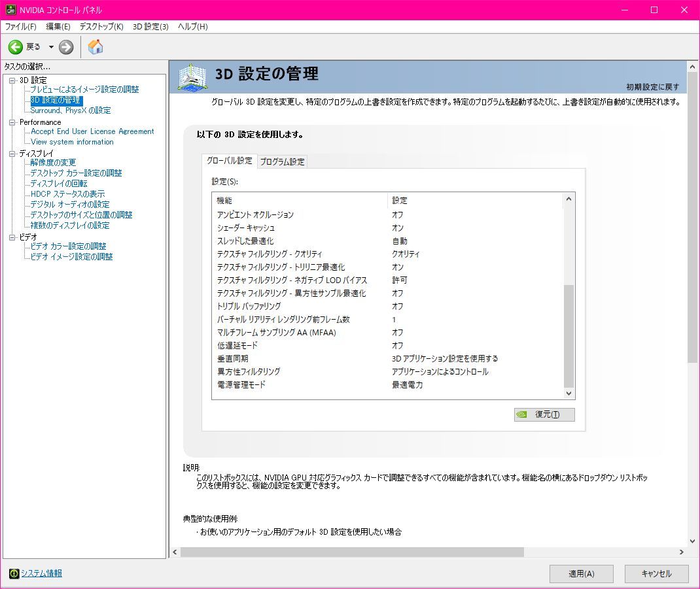Collapse the ディスプレイ tree node

pyautogui.click(x=12, y=154)
